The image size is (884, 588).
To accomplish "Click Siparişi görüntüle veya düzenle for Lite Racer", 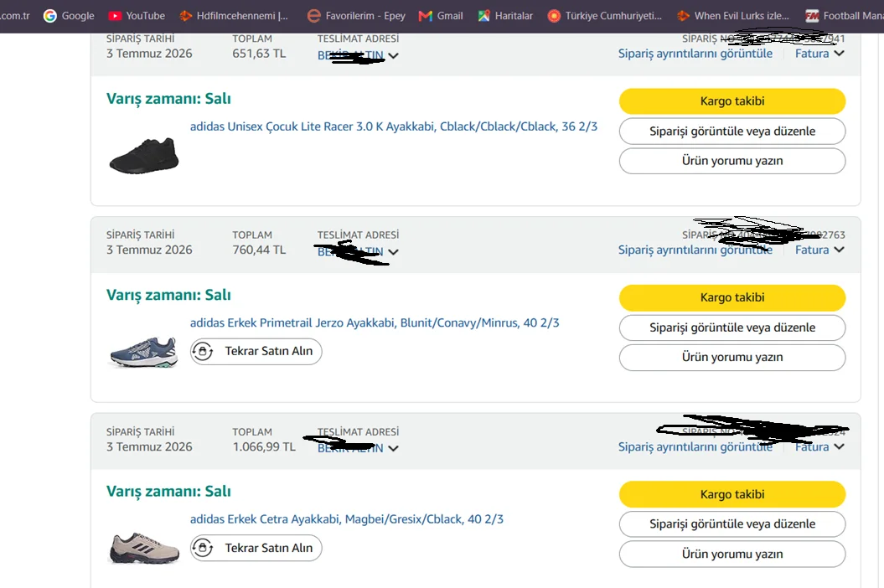I will (x=732, y=132).
